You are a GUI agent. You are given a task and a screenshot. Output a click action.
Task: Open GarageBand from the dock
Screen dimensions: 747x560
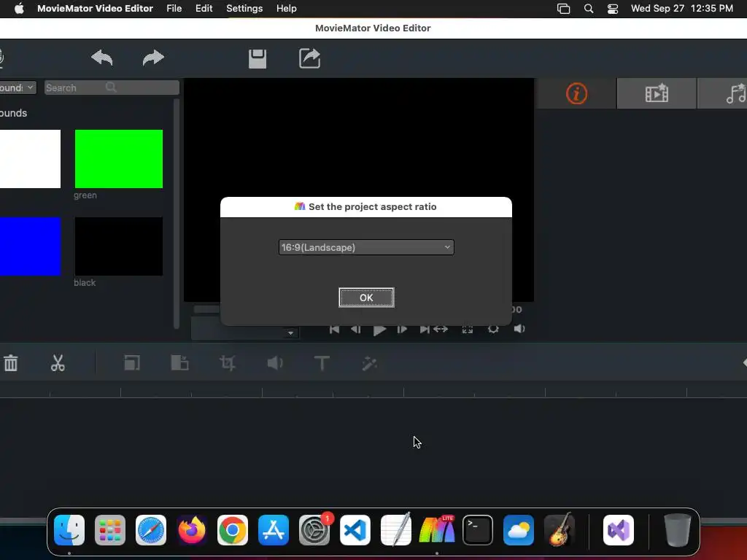[560, 530]
